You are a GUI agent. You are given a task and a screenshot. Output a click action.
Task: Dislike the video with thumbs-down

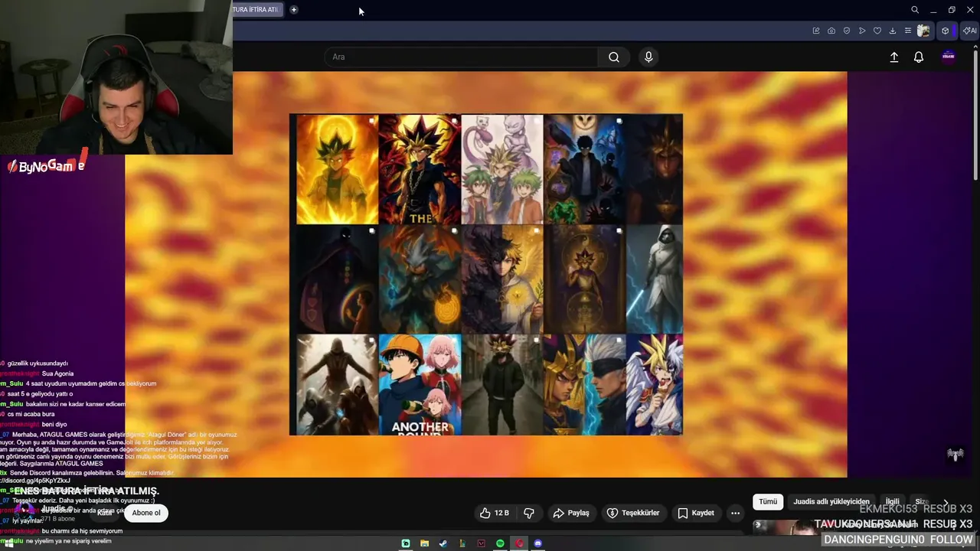coord(529,513)
